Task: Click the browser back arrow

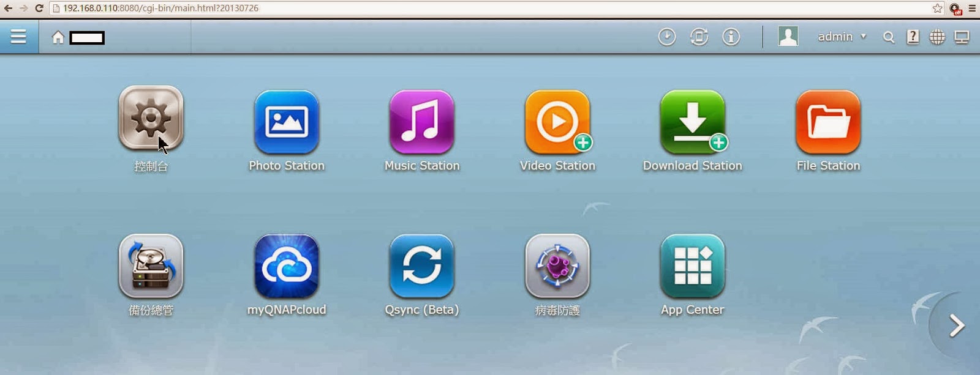Action: coord(8,8)
